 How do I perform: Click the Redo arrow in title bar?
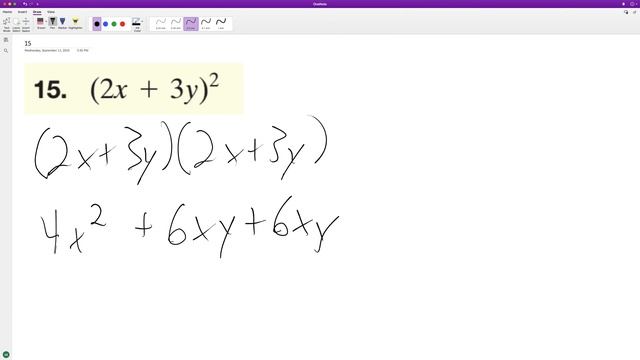(x=31, y=4)
